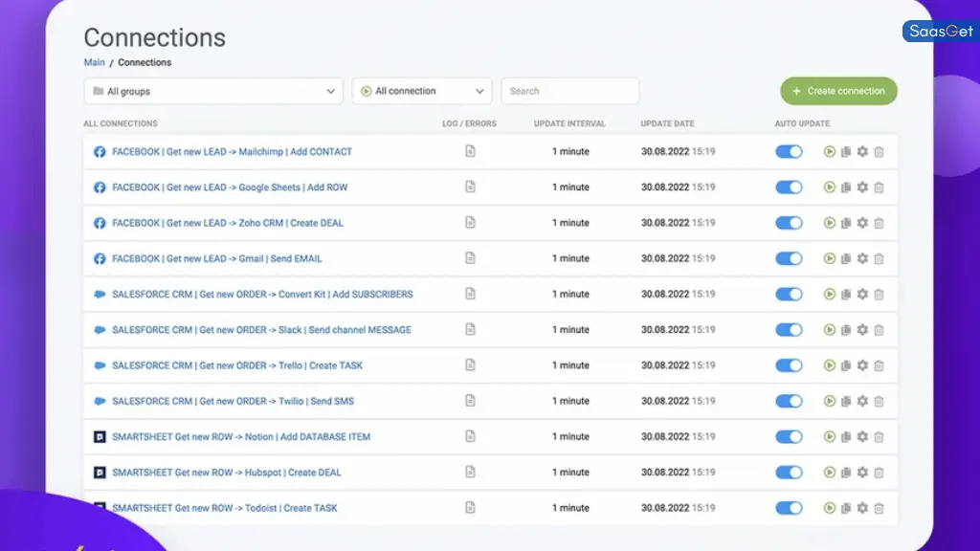
Task: Duplicate the SMARTSHEET to Notion connection
Action: tap(846, 436)
